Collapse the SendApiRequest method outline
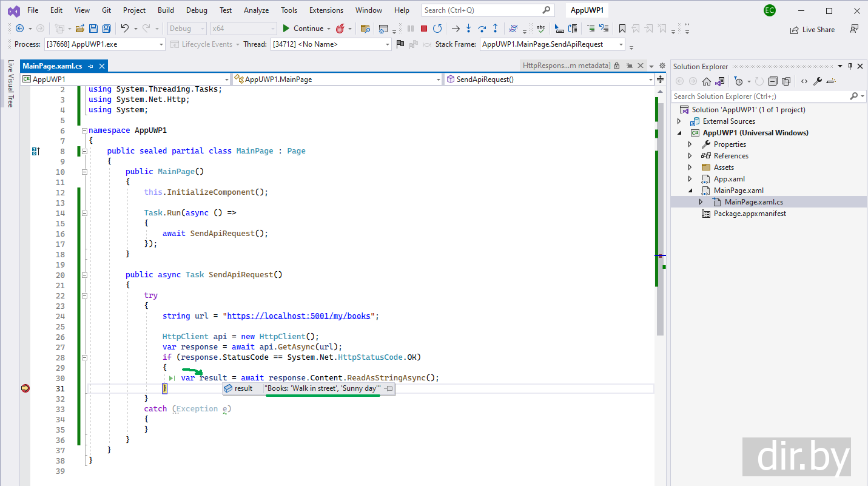This screenshot has height=486, width=868. [84, 275]
